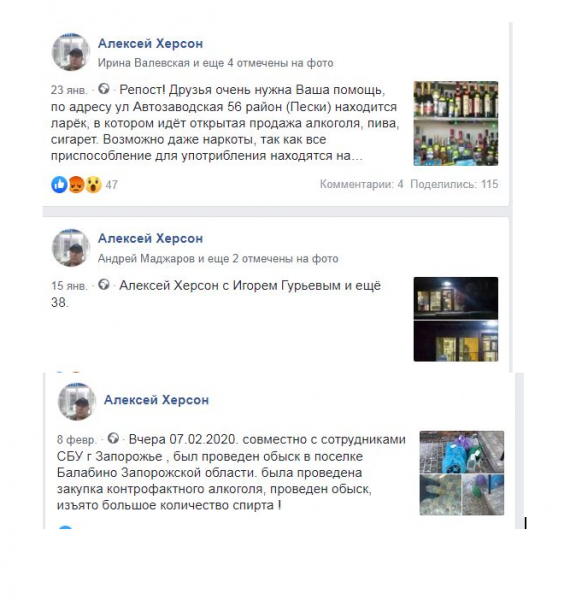Open the 23 янв. post timestamp
The height and width of the screenshot is (600, 576).
pos(69,90)
